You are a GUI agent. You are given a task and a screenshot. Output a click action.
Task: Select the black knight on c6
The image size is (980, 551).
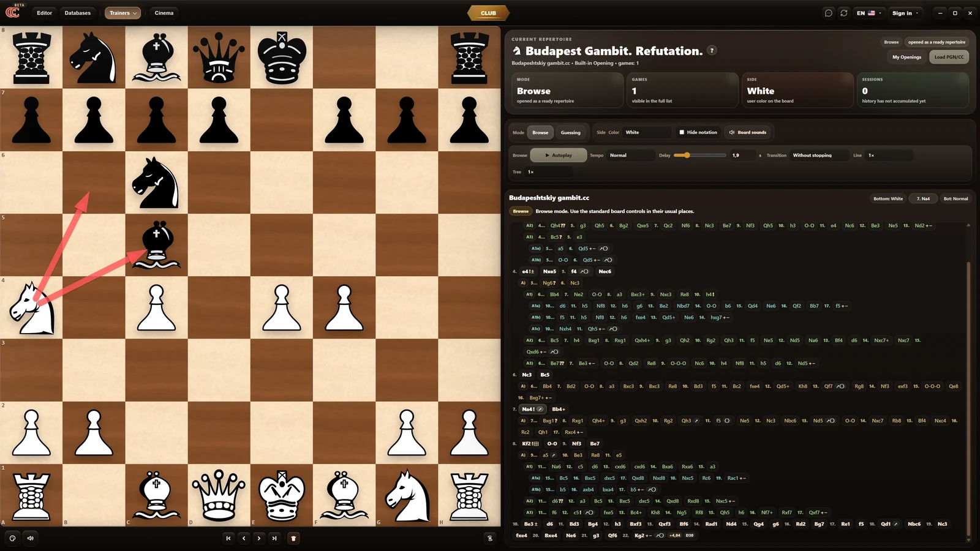pos(157,182)
